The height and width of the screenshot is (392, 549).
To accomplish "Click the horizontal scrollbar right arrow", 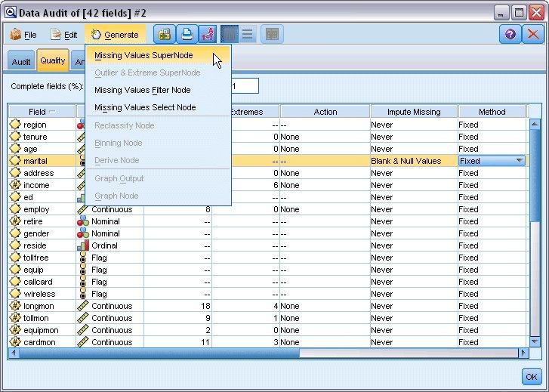I will [524, 353].
